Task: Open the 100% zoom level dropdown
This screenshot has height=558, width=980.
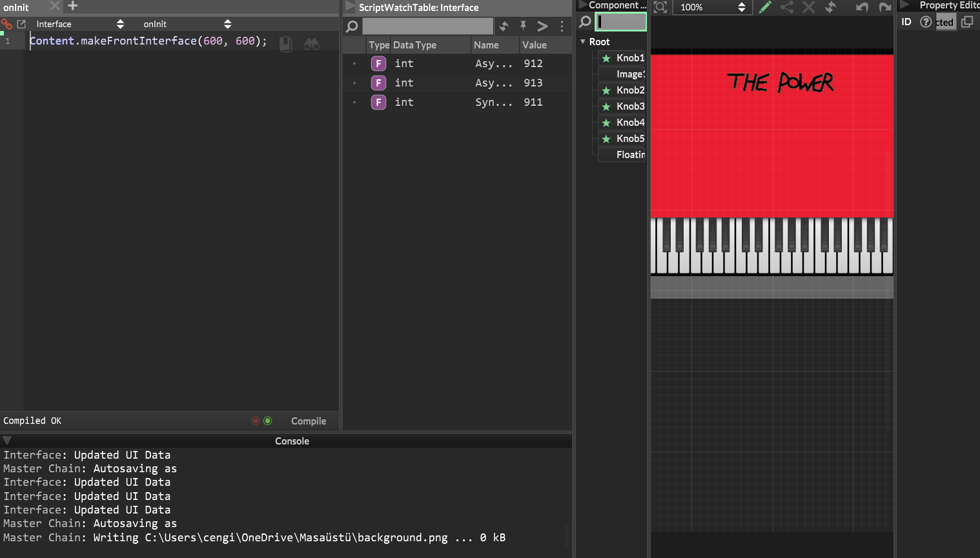Action: pos(713,7)
